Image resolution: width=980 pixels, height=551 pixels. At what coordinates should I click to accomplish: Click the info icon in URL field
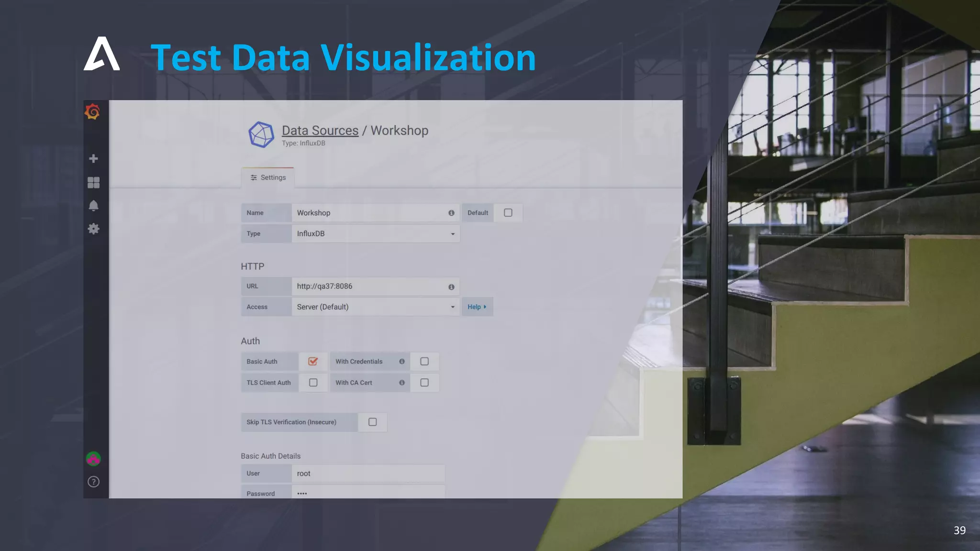(451, 287)
